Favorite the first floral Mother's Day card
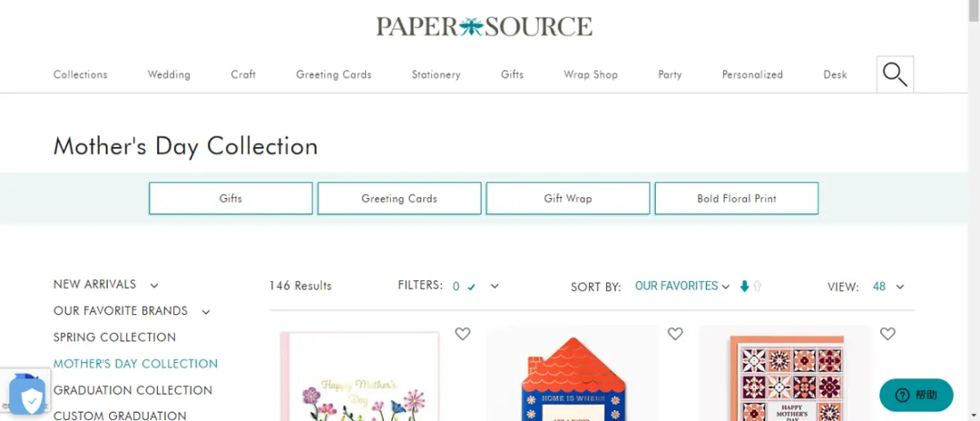This screenshot has height=421, width=980. 463,334
